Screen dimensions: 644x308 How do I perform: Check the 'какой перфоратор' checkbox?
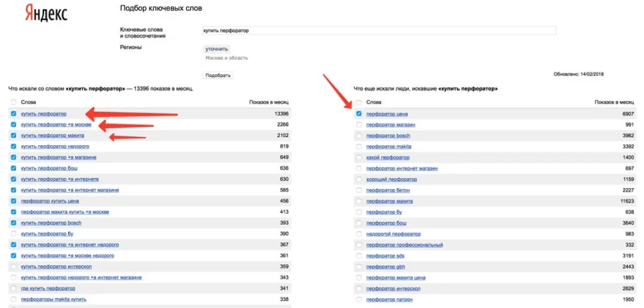coord(359,157)
